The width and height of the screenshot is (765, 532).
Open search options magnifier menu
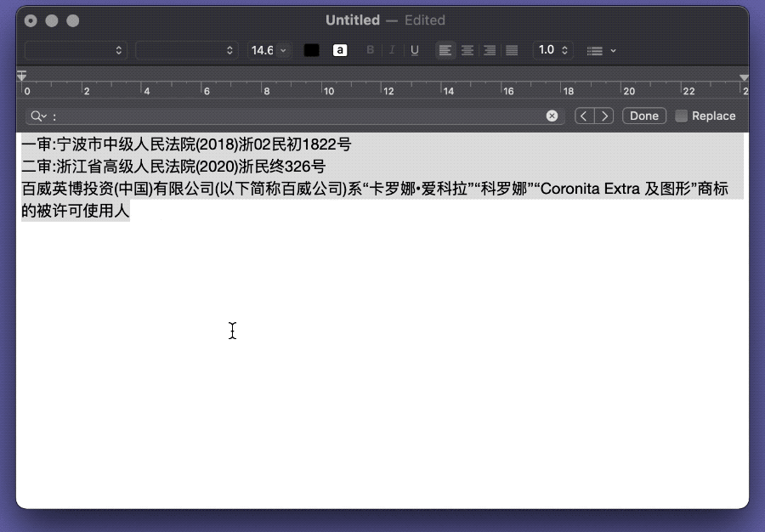tap(38, 116)
